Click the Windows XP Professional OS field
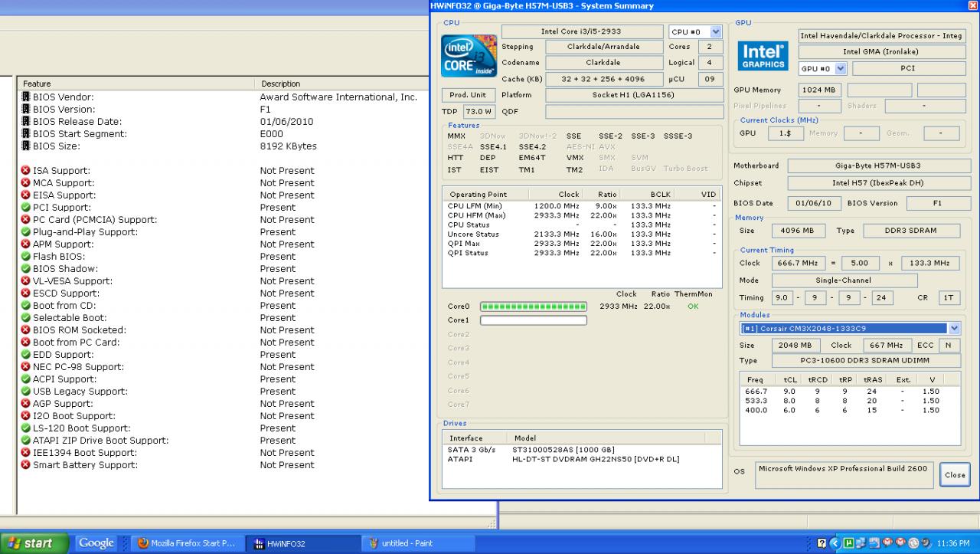 [844, 475]
